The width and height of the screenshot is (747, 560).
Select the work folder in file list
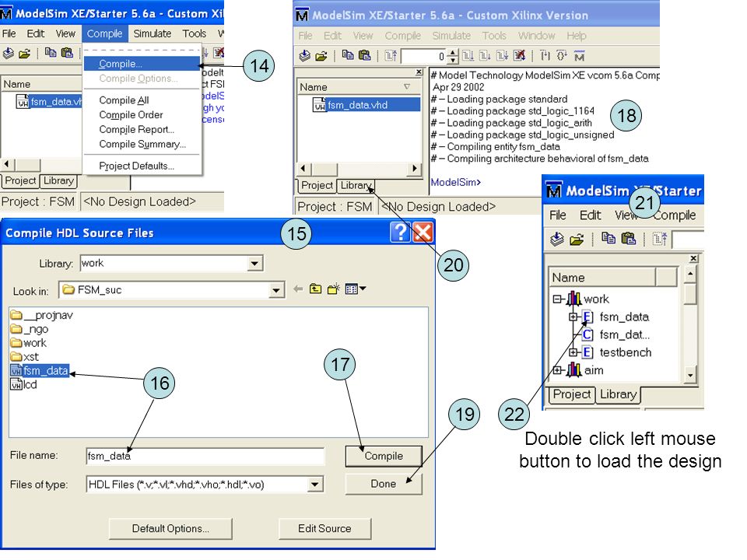click(29, 343)
